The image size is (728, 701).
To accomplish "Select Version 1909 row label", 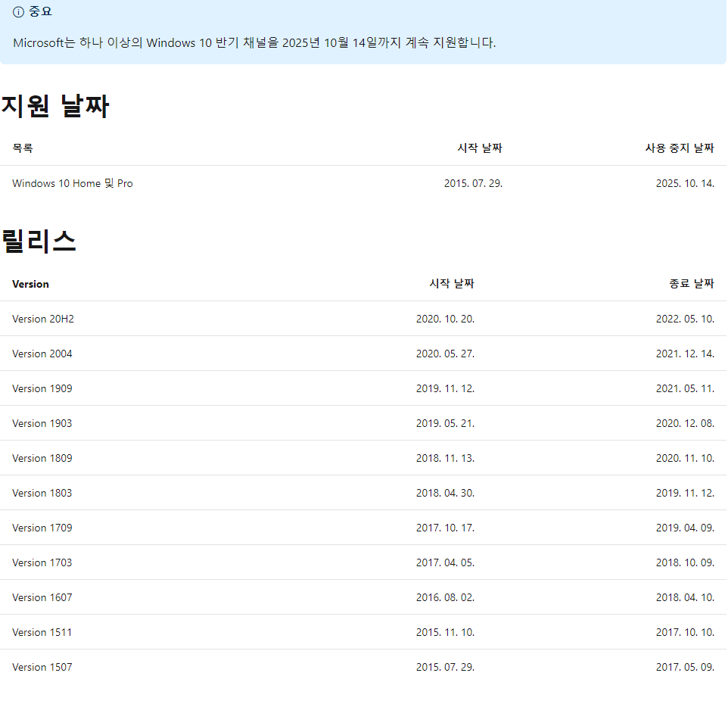I will tap(42, 389).
